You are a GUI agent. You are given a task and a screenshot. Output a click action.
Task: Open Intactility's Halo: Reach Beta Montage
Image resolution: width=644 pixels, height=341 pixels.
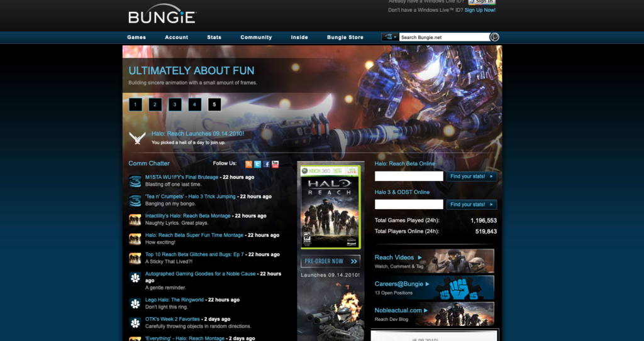pos(187,216)
